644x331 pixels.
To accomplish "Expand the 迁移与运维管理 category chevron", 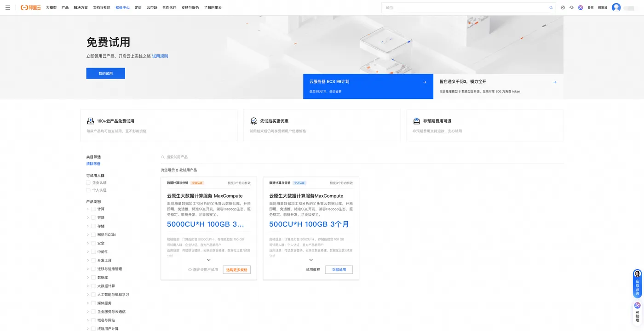I will click(88, 269).
